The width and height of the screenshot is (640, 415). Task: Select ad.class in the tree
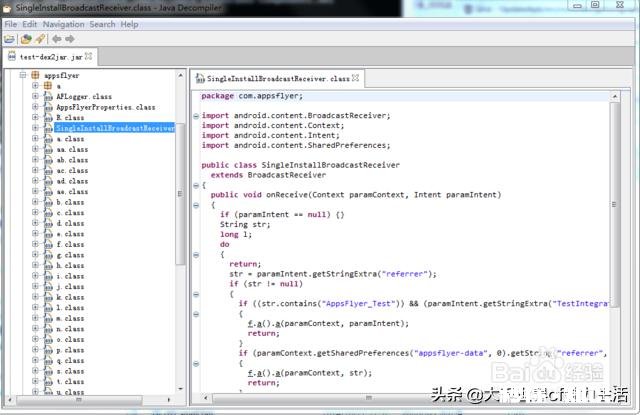[x=72, y=181]
